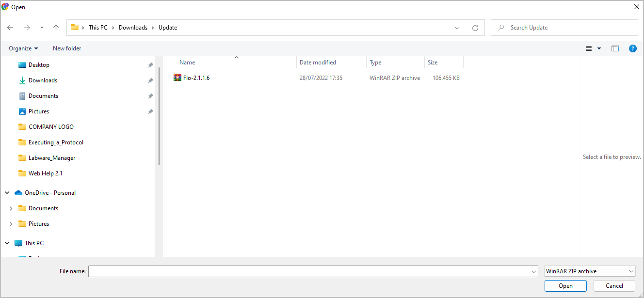This screenshot has width=644, height=298.
Task: Open the recent locations dropdown arrow
Action: [x=42, y=28]
